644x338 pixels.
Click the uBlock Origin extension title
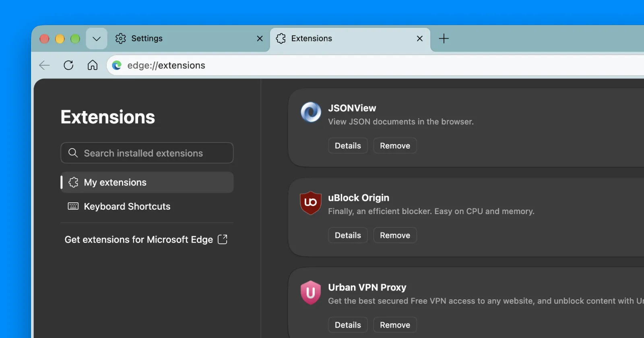(359, 198)
